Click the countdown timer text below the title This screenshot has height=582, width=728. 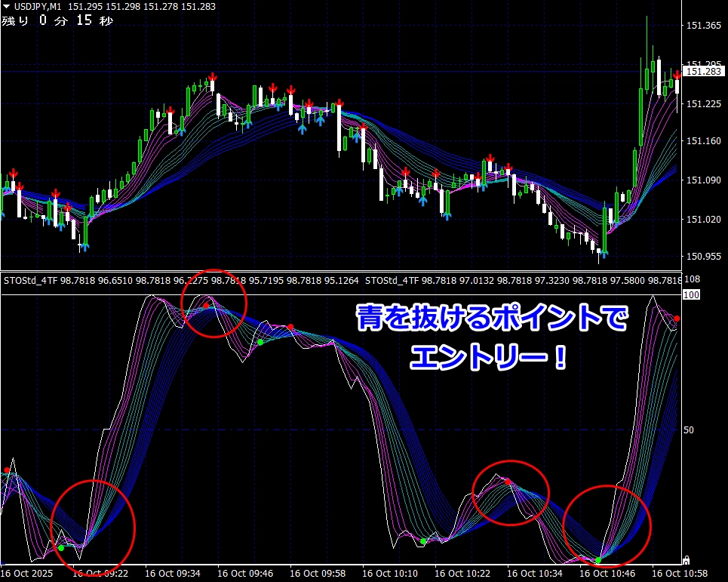tap(57, 20)
